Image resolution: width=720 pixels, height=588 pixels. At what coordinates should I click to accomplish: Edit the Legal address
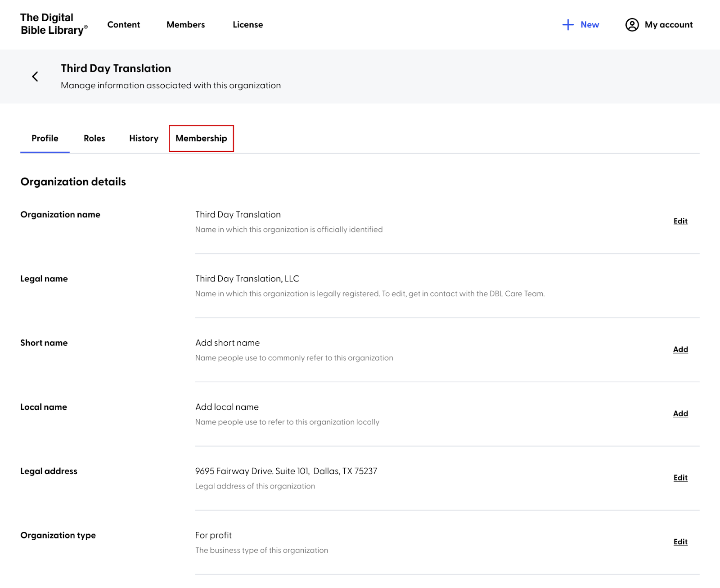tap(680, 478)
